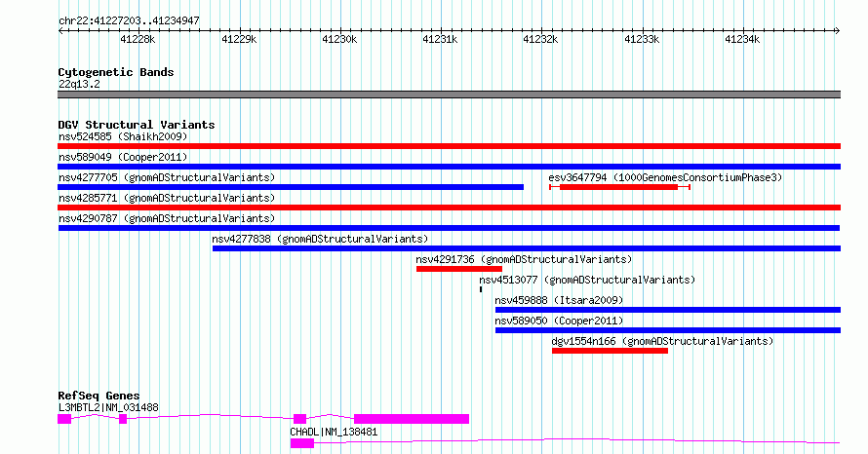Click the ruler's left end arrow
The width and height of the screenshot is (868, 454).
pos(60,31)
